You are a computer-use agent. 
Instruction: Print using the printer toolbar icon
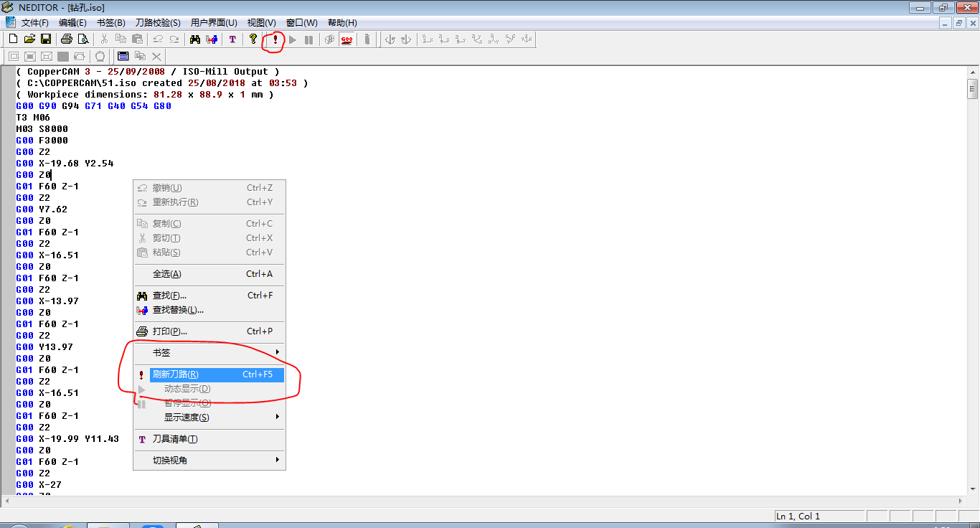(x=67, y=39)
